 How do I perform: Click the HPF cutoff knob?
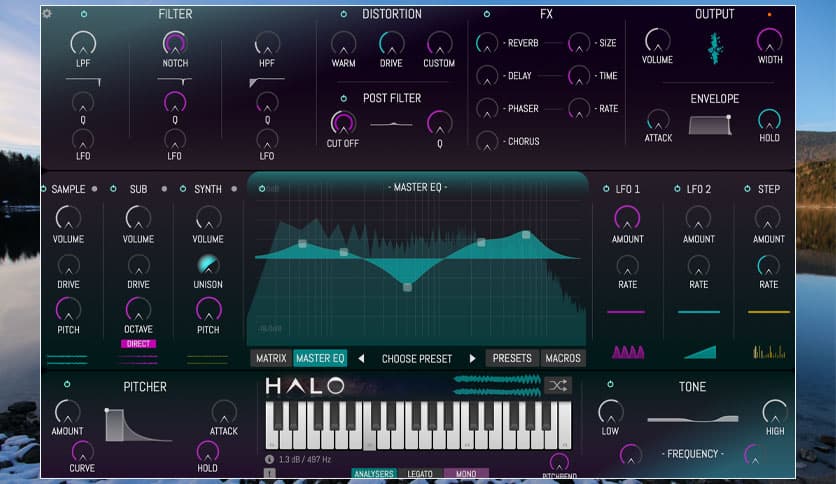(x=267, y=43)
